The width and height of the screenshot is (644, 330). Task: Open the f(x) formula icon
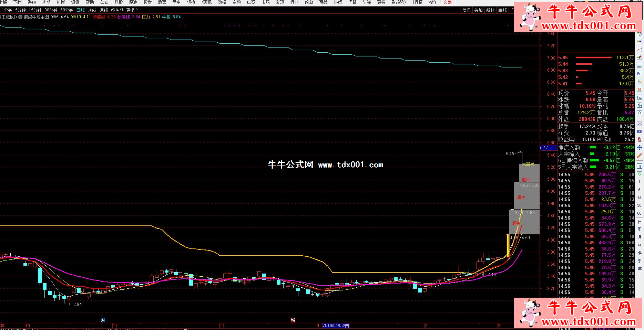pos(639,105)
